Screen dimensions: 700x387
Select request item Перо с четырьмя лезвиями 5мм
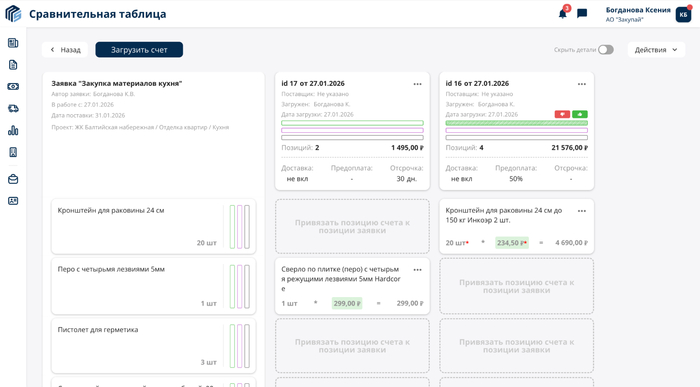(x=154, y=286)
